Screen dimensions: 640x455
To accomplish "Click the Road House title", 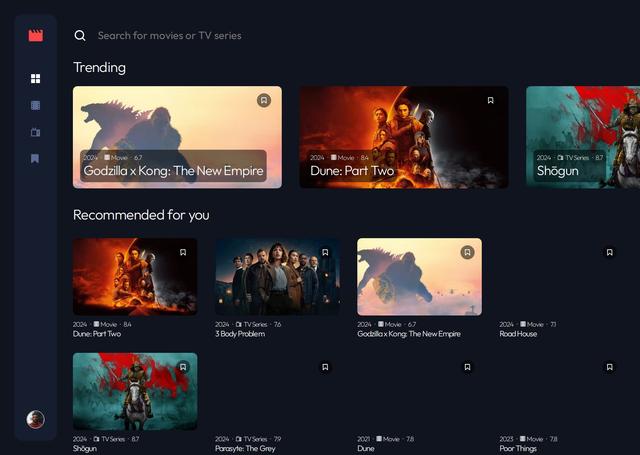I will (x=518, y=334).
